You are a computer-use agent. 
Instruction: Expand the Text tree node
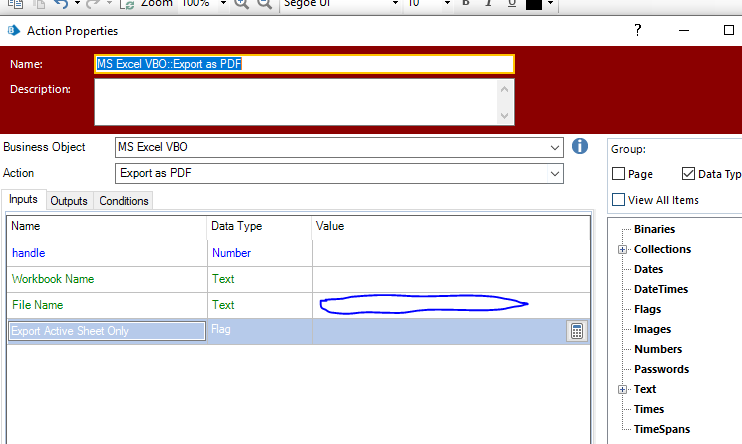coord(622,390)
